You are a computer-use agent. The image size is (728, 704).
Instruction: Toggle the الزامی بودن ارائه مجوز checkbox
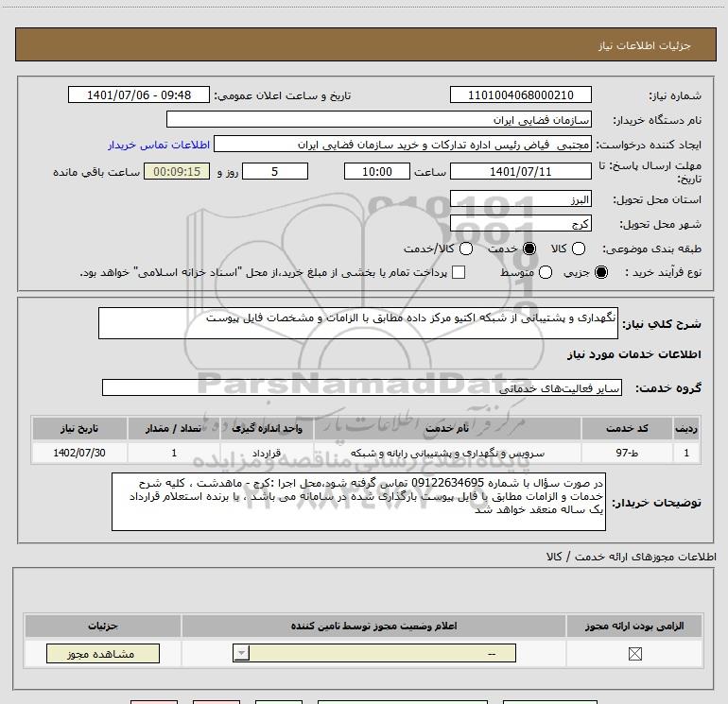[634, 654]
